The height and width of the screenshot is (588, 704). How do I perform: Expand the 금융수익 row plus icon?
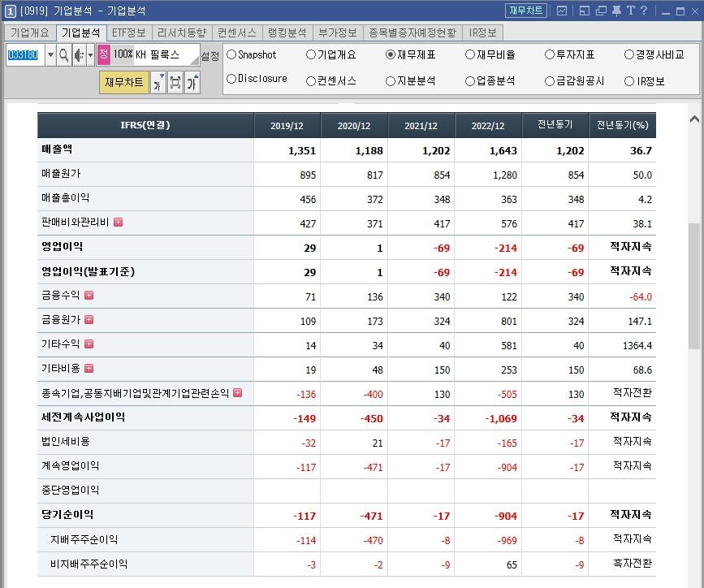(89, 295)
